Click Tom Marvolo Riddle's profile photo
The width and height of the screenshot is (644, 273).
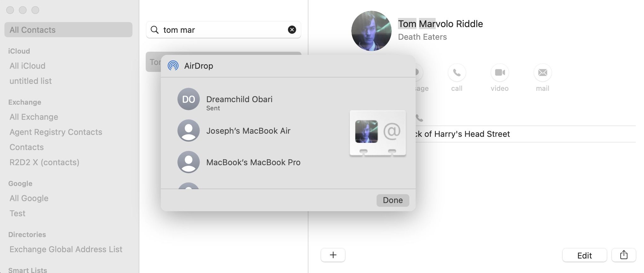click(372, 31)
